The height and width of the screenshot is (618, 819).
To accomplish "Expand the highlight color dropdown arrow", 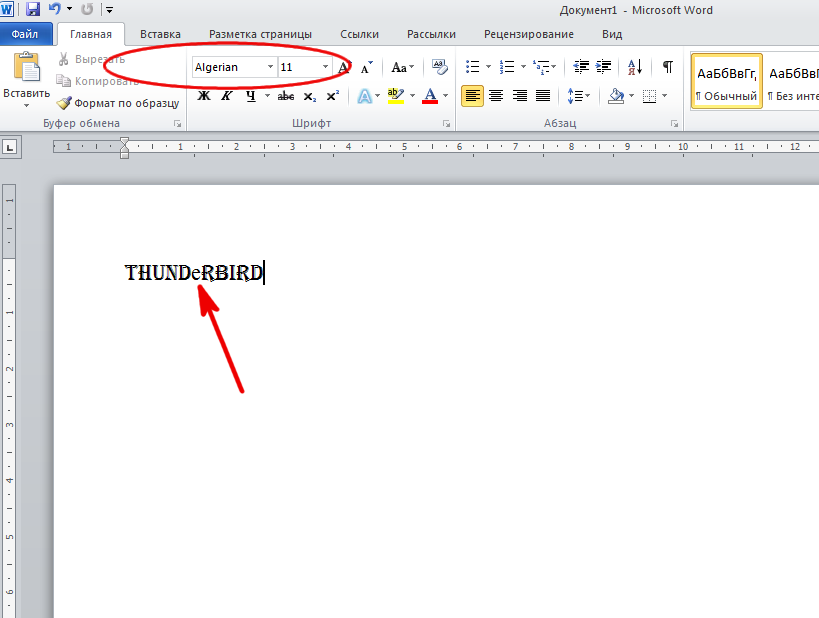I will pos(413,96).
